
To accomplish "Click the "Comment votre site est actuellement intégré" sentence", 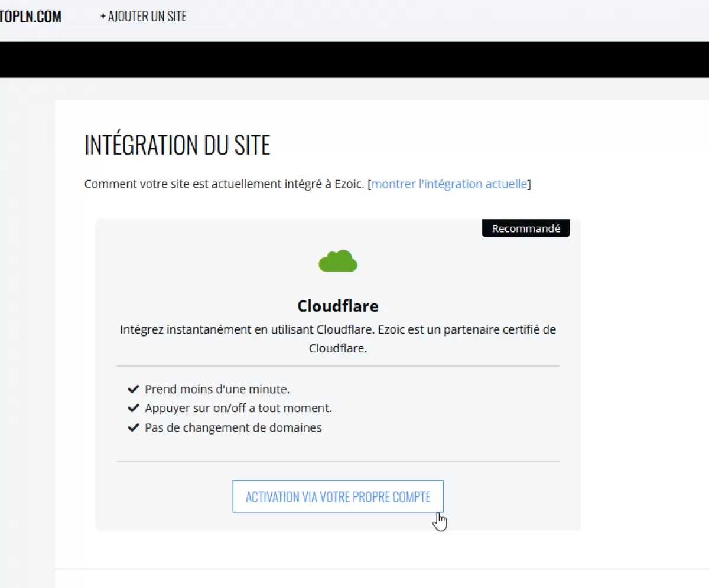I will [x=225, y=184].
